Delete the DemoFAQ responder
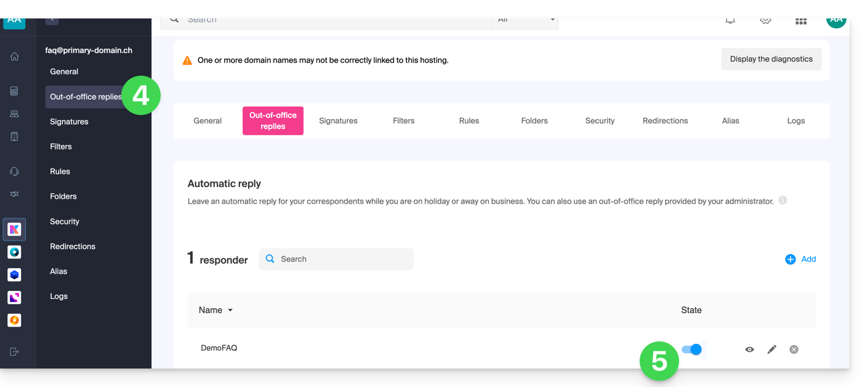This screenshot has width=868, height=387. coord(794,349)
